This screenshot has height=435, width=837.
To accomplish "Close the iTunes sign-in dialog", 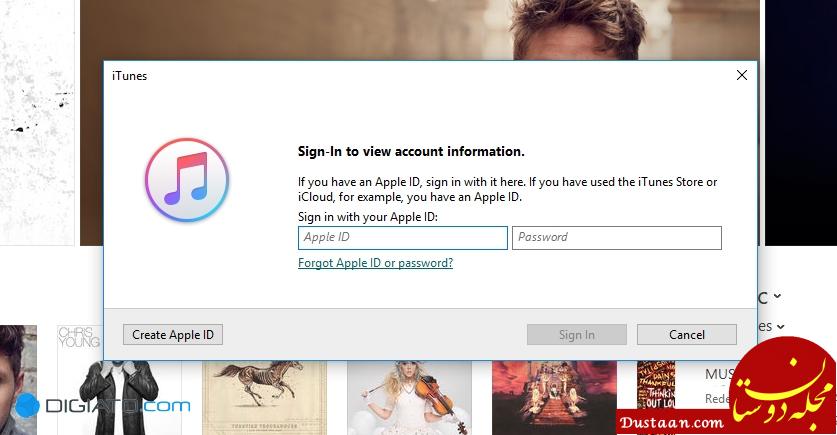I will pyautogui.click(x=741, y=75).
